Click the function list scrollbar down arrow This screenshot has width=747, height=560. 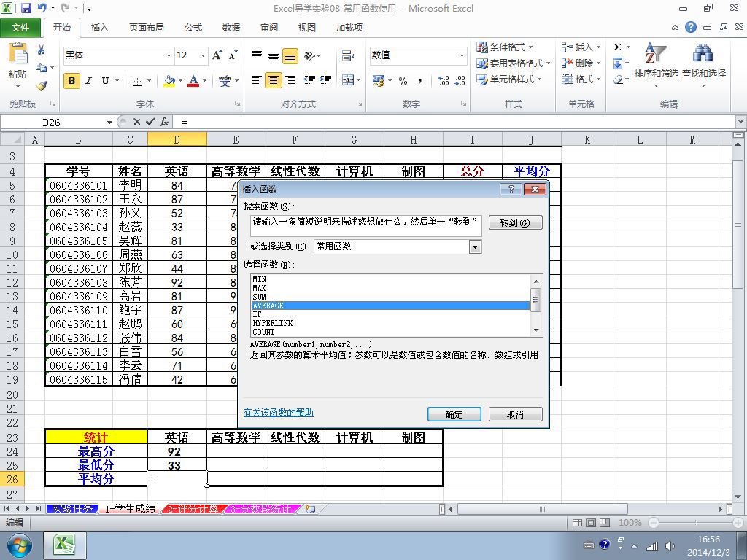tap(536, 330)
